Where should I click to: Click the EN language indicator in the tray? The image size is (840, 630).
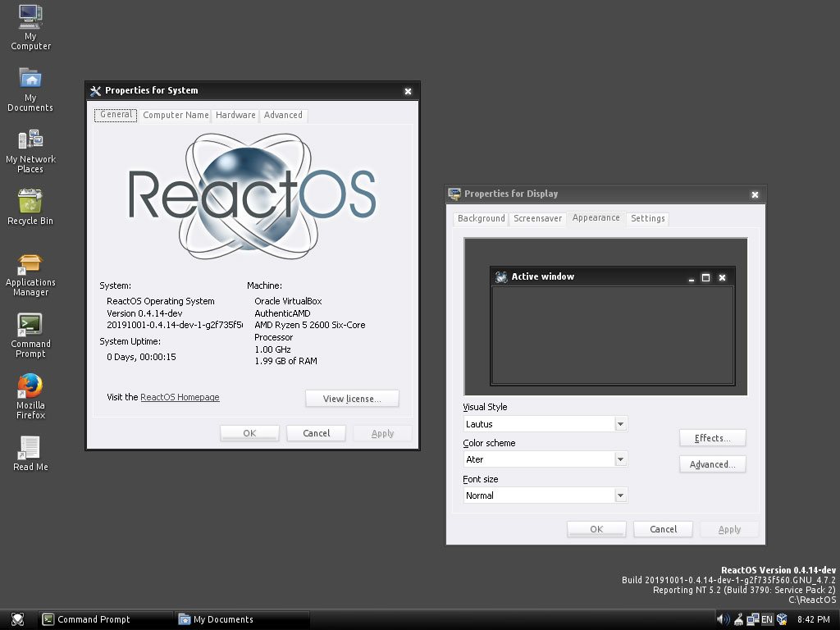pos(766,619)
